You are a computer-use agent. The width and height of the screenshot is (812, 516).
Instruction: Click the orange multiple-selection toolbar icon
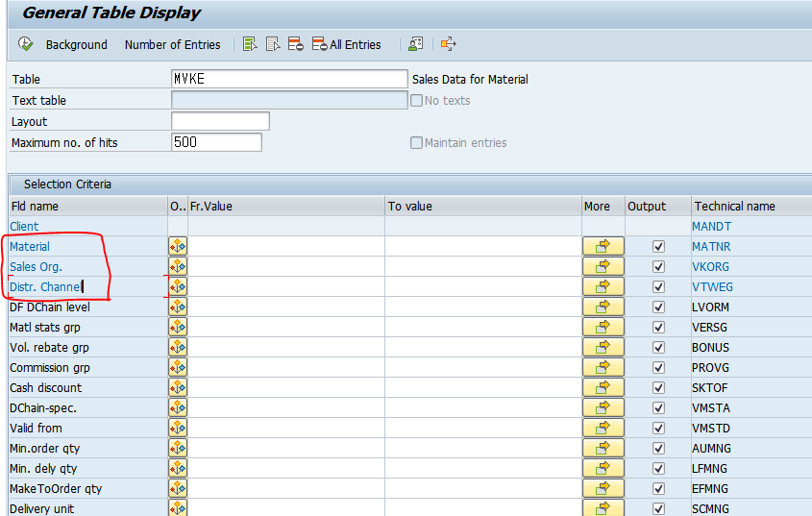click(x=449, y=44)
